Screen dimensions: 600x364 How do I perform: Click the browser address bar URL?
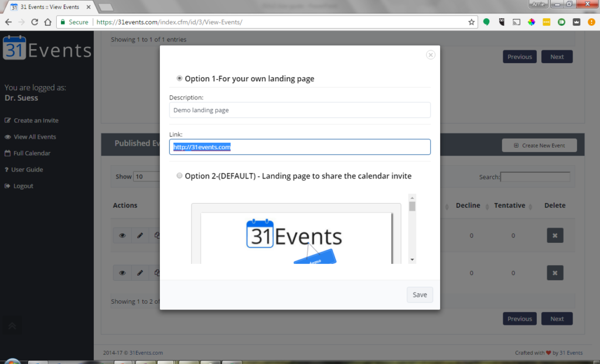point(169,22)
